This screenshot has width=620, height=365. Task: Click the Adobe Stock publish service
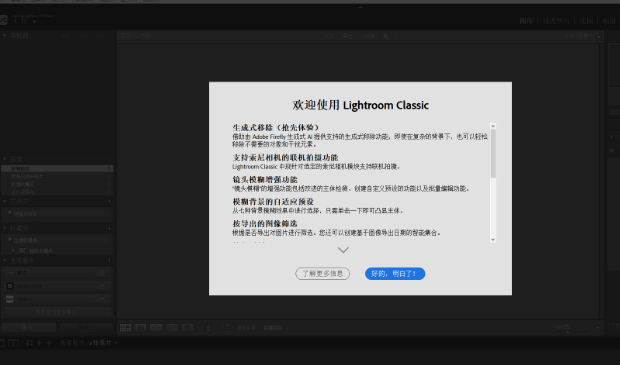57,286
